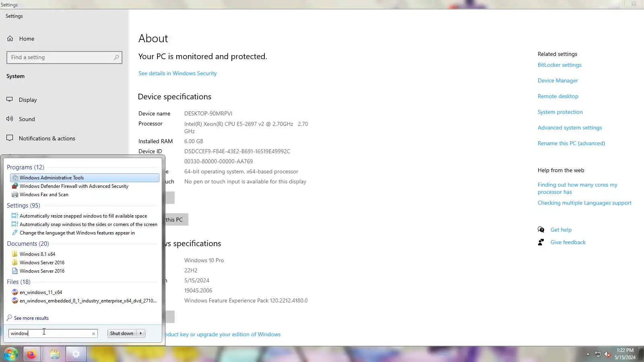Click See more results link
This screenshot has width=644, height=362.
(31, 318)
